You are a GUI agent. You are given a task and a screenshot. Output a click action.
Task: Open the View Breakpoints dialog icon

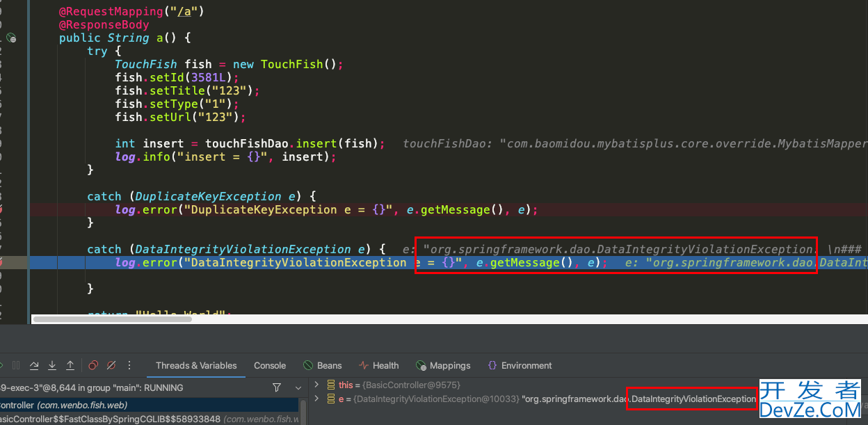[x=93, y=365]
